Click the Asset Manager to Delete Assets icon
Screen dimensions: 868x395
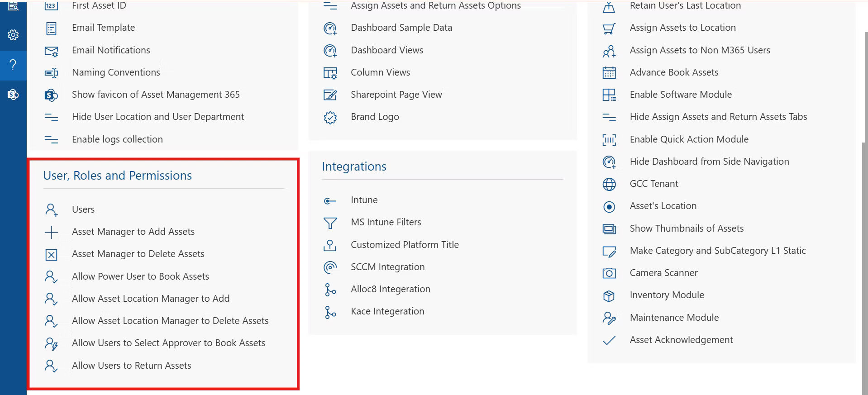[x=51, y=255]
